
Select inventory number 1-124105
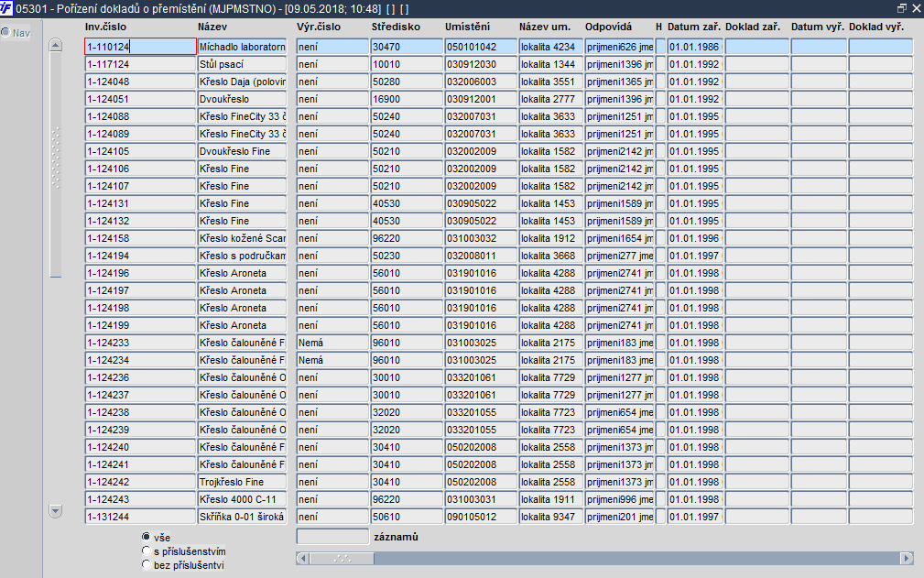pyautogui.click(x=140, y=151)
